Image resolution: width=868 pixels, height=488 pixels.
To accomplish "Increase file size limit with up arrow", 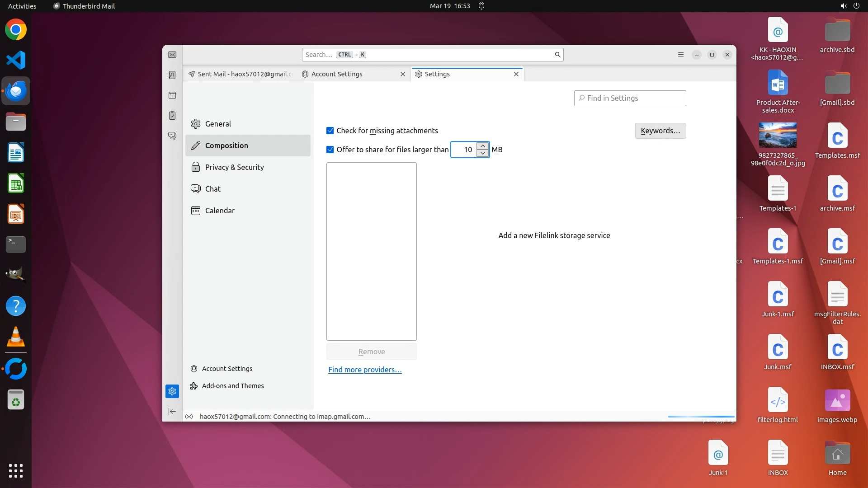I will click(x=483, y=146).
